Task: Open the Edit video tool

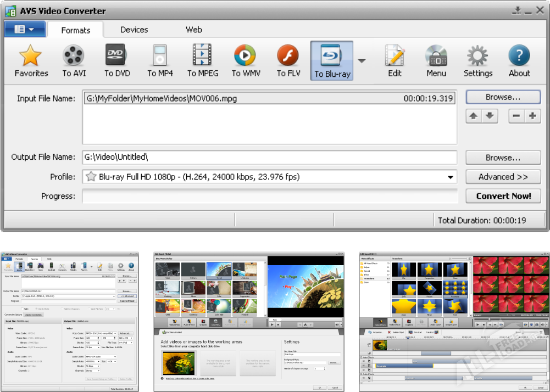Action: pyautogui.click(x=395, y=56)
